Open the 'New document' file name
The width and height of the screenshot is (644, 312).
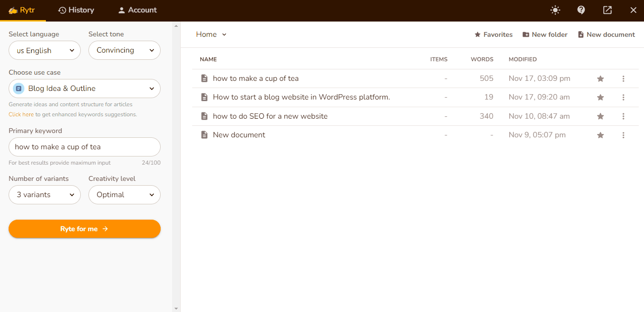coord(239,135)
